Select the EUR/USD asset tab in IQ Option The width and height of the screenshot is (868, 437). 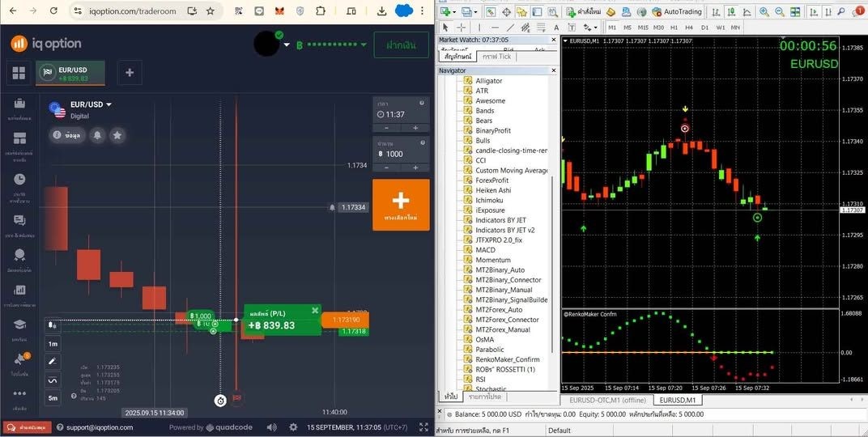[x=70, y=73]
